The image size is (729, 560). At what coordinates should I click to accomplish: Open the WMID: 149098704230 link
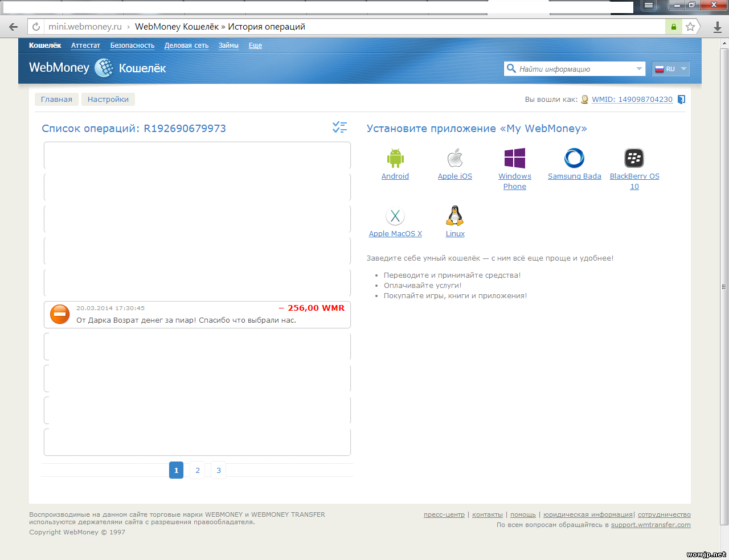[632, 100]
